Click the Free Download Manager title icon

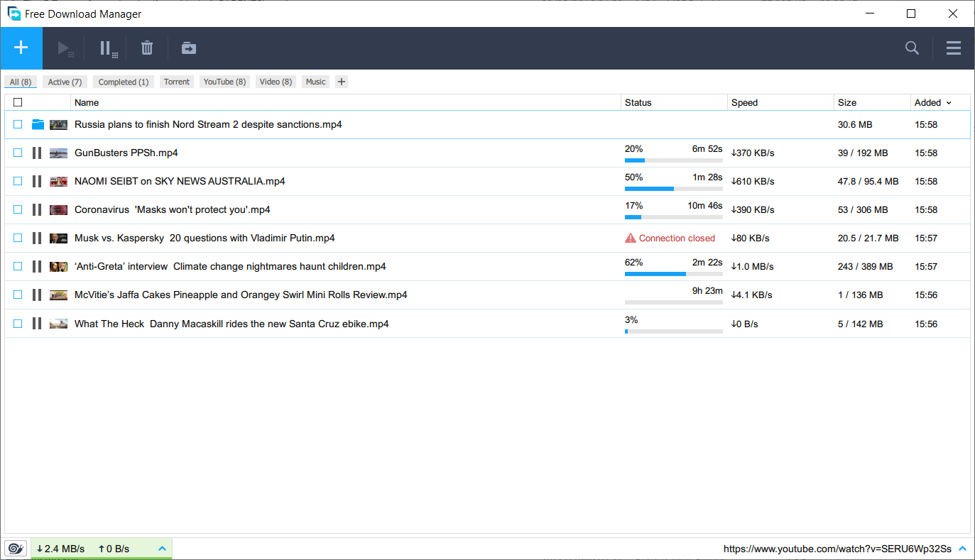click(x=13, y=13)
